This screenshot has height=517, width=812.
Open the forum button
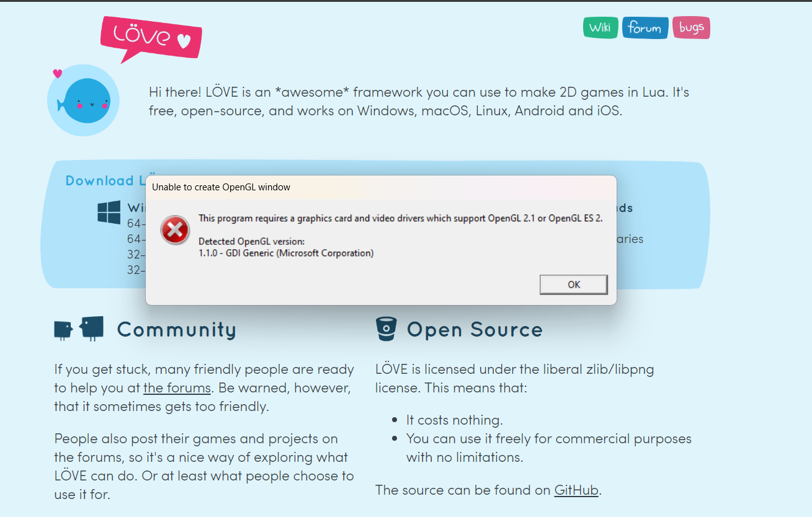tap(645, 28)
